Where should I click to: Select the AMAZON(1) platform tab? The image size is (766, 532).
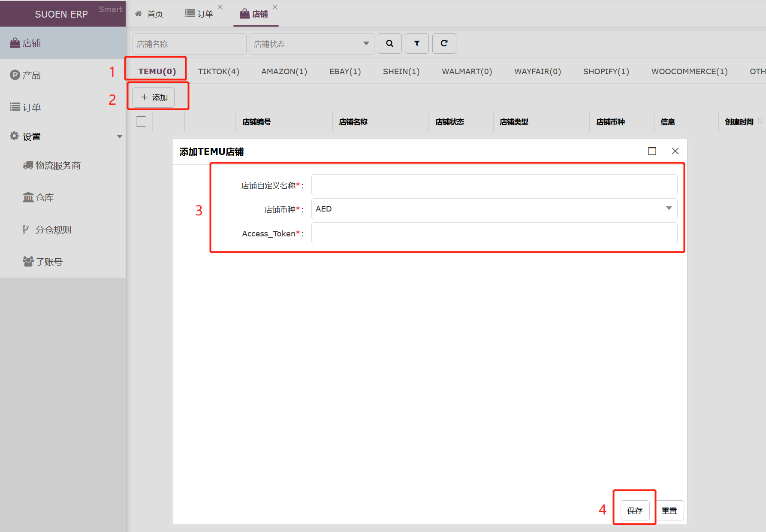284,71
